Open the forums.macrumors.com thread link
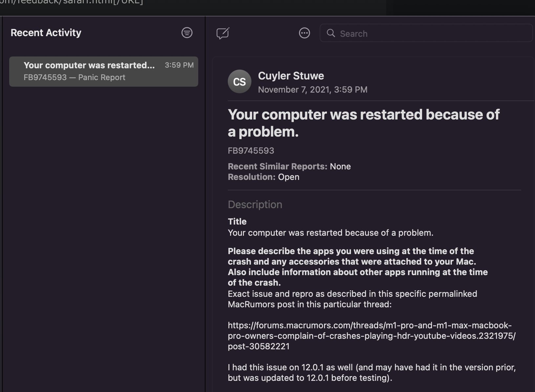This screenshot has height=392, width=535. 371,336
